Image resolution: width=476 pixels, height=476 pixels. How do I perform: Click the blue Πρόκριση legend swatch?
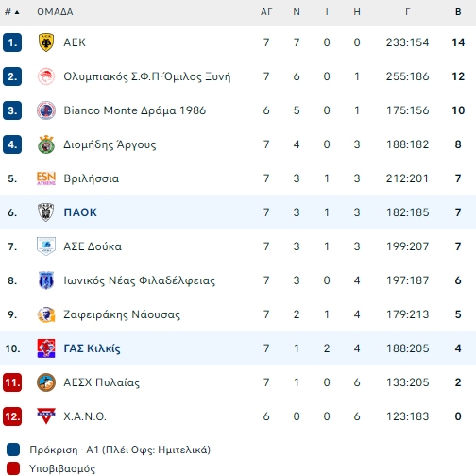click(13, 450)
